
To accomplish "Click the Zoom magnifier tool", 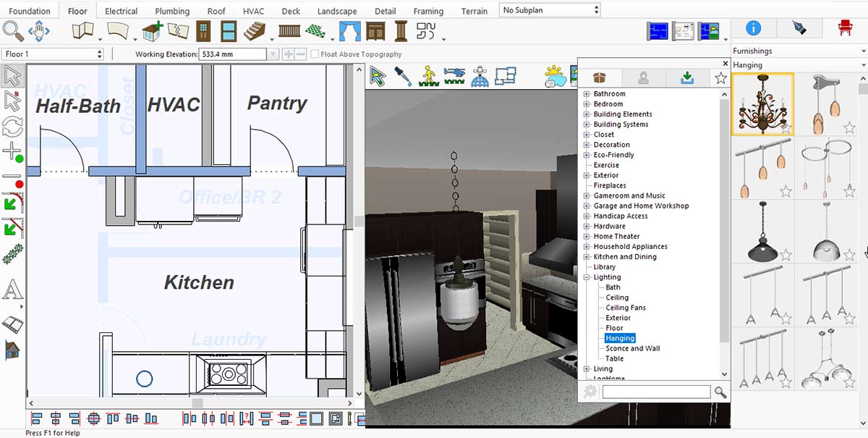I will point(13,31).
